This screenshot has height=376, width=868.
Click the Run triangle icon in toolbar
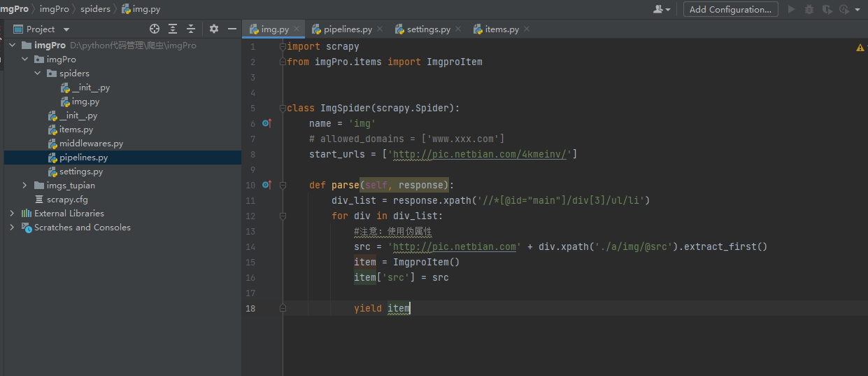(x=792, y=9)
